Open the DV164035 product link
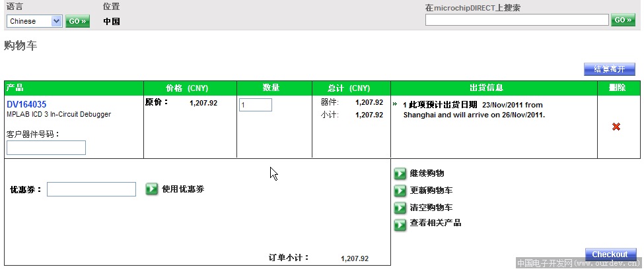This screenshot has width=644, height=271. pos(26,104)
